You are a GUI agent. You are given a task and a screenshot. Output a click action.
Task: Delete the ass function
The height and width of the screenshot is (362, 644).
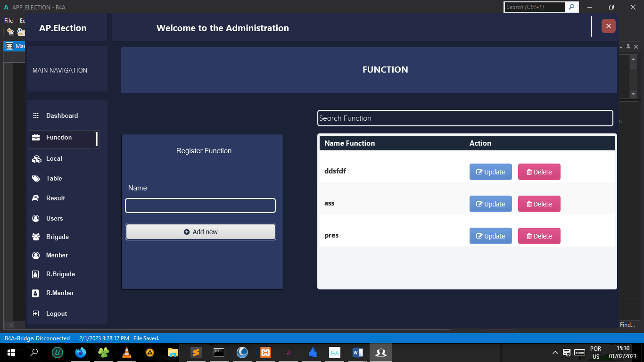[539, 204]
